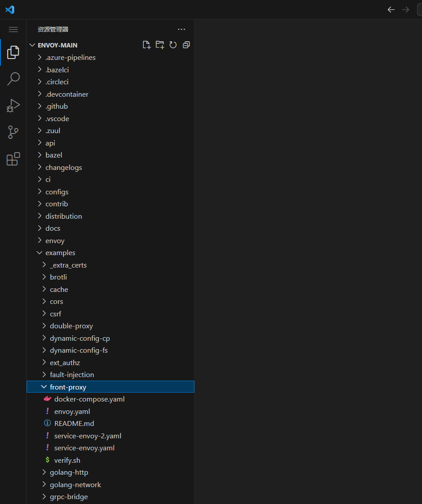
Task: Open service-envoy-2.yaml file
Action: (x=110, y=436)
